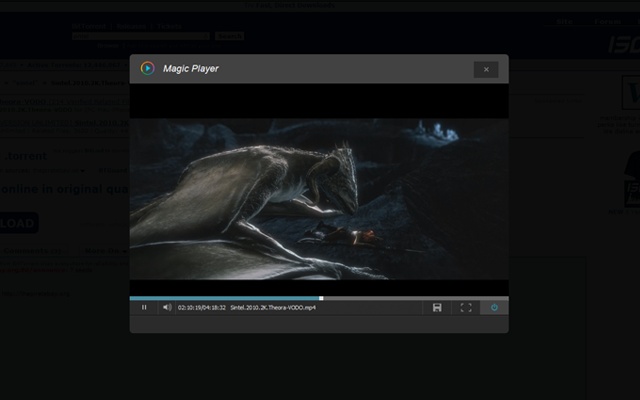
Task: Click the Sintel.2010.2K.Theora-VODO.mp4 file name
Action: (x=273, y=308)
